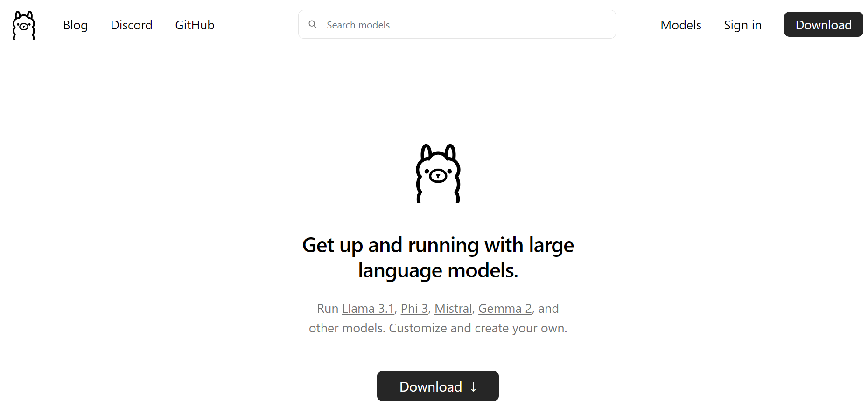
Task: Click the Download button in the header
Action: (x=824, y=24)
